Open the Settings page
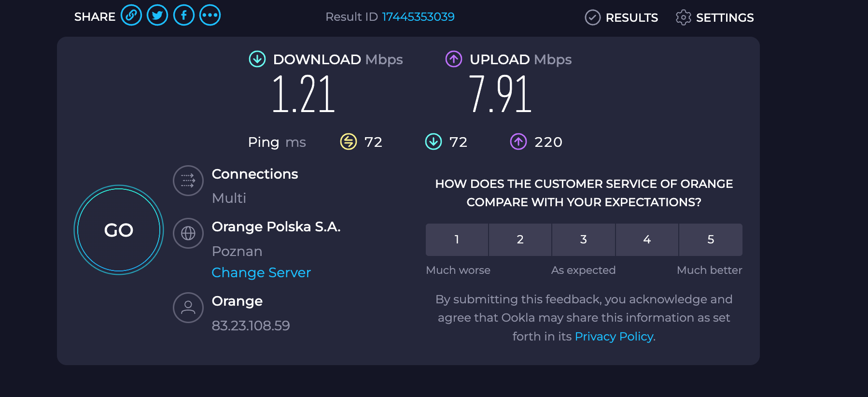 click(715, 18)
